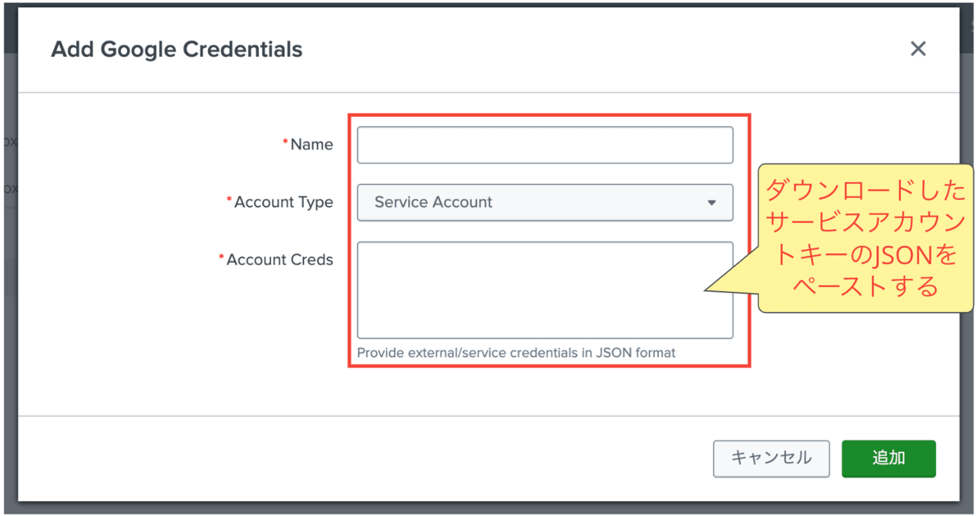Screen dimensions: 980x516
Task: Click the dimmed page behind dialog's left edge
Action: coord(10,245)
